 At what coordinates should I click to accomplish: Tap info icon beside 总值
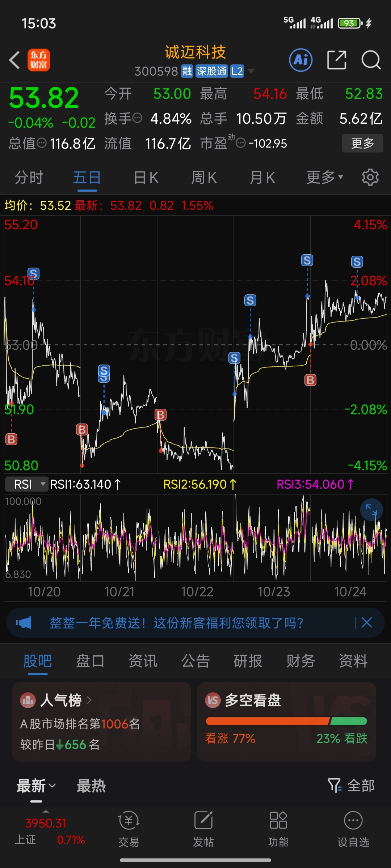[x=42, y=143]
